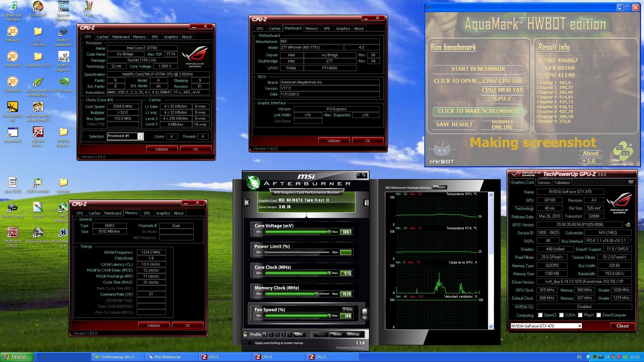Image resolution: width=644 pixels, height=362 pixels.
Task: Open the cpuz 5328 file icon
Action: click(x=12, y=185)
